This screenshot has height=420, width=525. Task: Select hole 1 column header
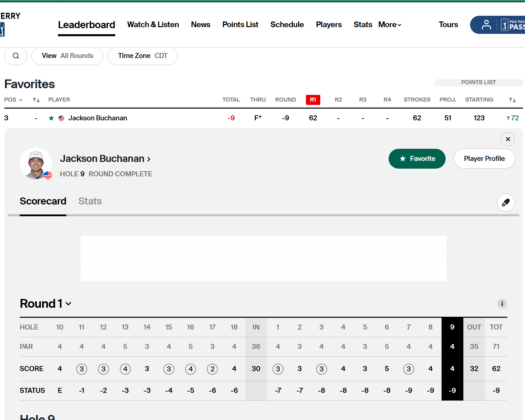pyautogui.click(x=278, y=327)
